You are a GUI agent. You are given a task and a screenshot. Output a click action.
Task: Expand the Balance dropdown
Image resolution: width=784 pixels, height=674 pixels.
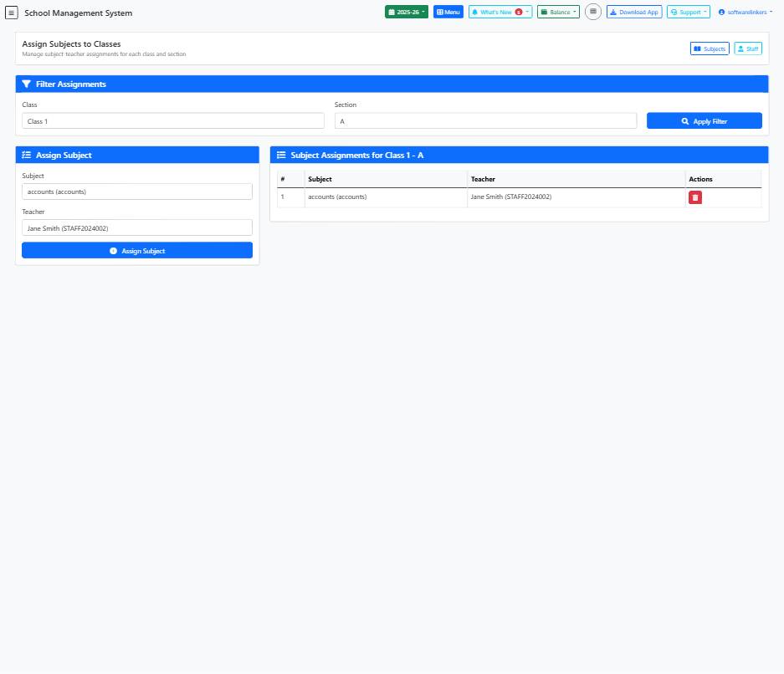click(x=558, y=12)
